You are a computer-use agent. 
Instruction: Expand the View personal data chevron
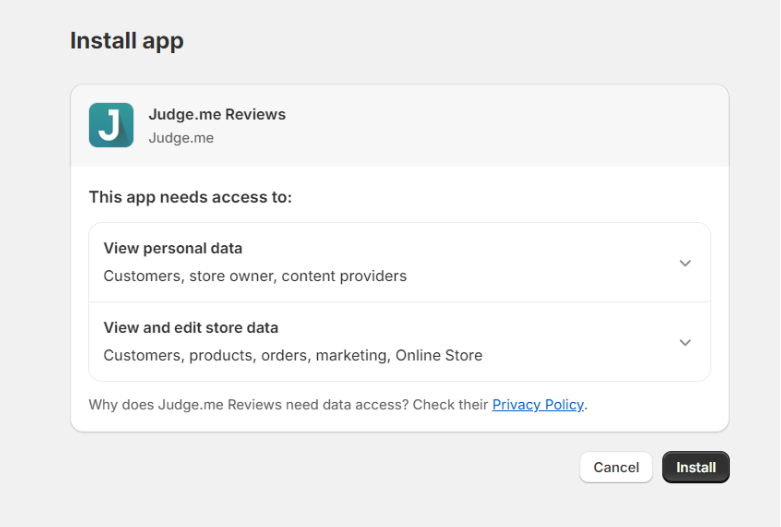click(685, 263)
